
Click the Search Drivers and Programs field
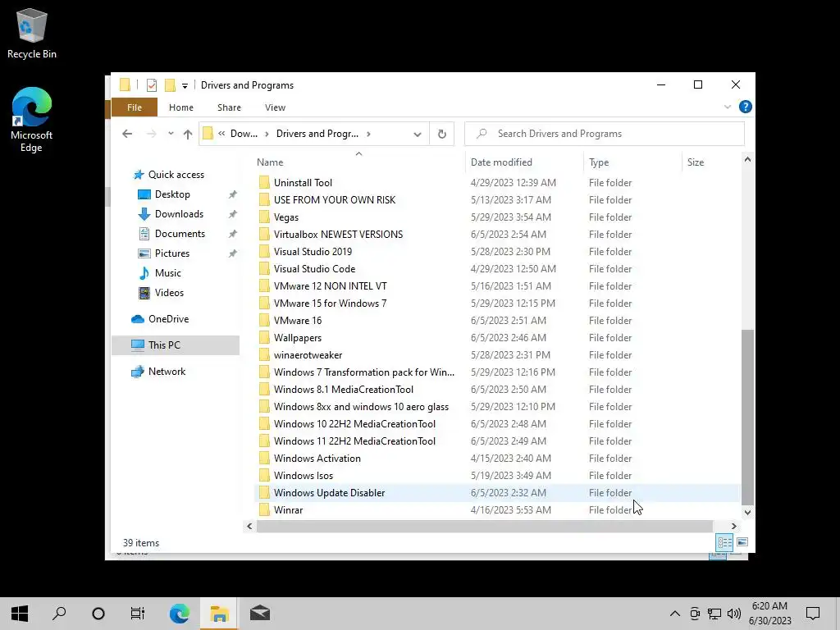[605, 134]
